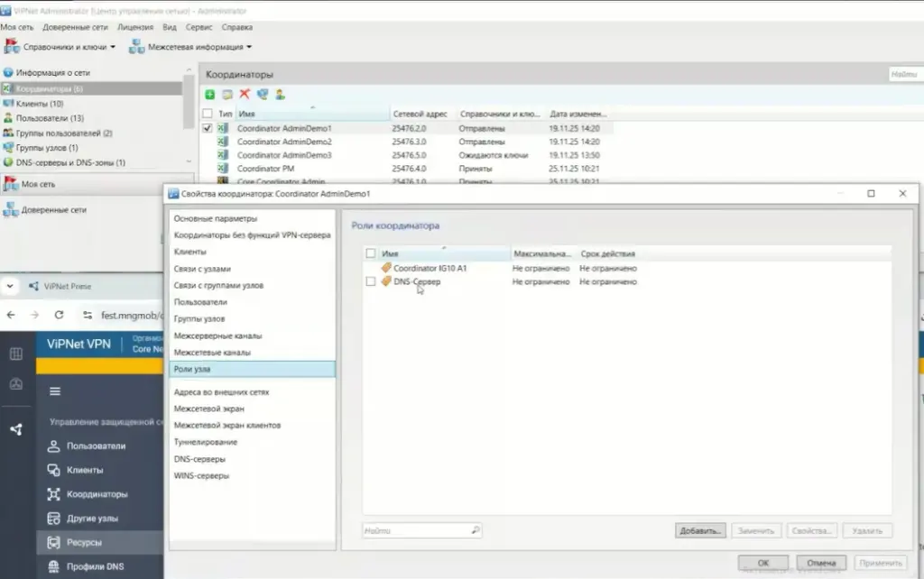Toggle select-all checkbox in coordinators table header
Viewport: 924px width, 579px height.
coord(208,114)
